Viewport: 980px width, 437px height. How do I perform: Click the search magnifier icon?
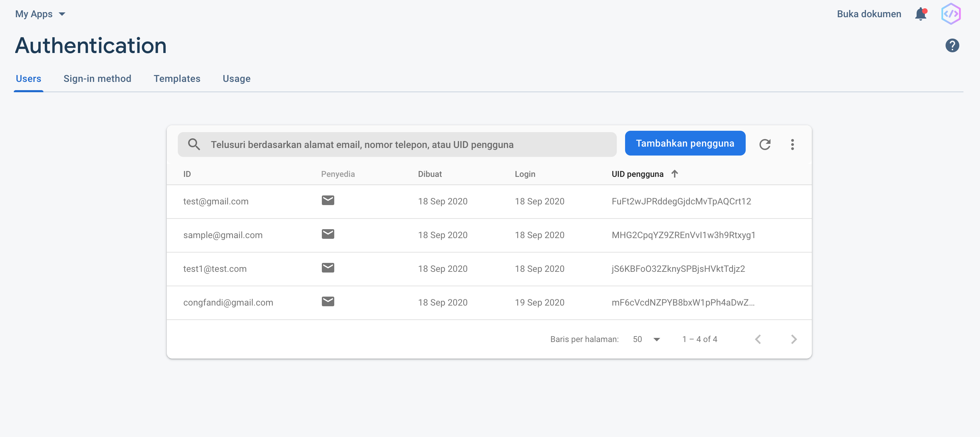194,145
